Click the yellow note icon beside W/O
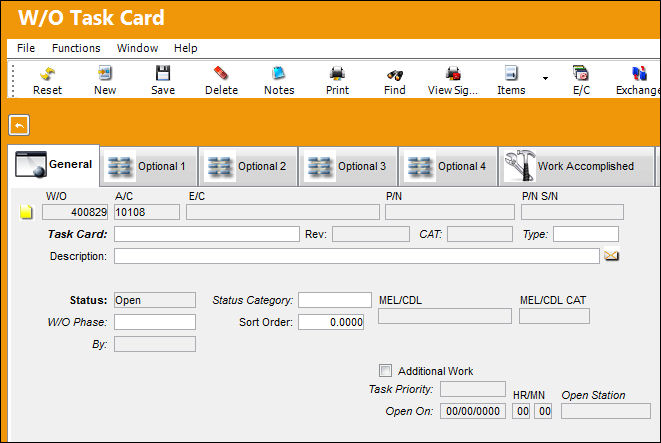661x443 pixels. coord(26,212)
